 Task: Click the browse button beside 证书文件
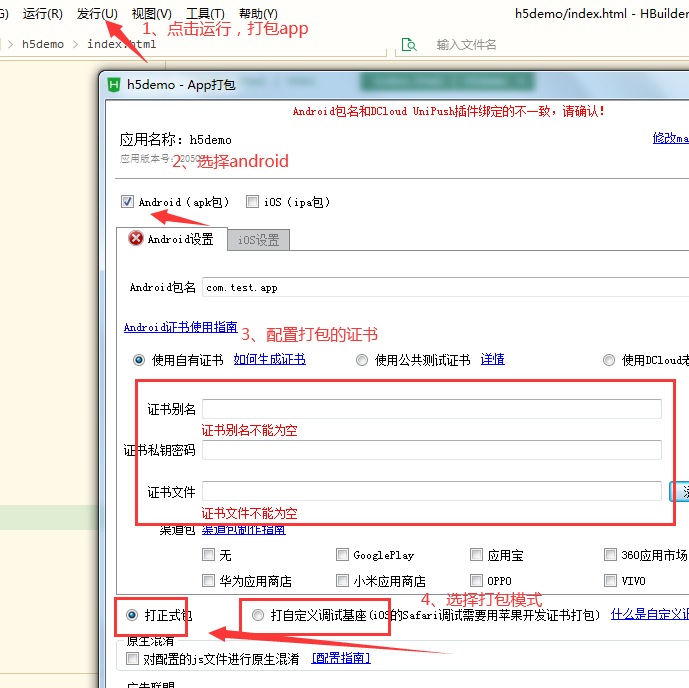tap(679, 491)
